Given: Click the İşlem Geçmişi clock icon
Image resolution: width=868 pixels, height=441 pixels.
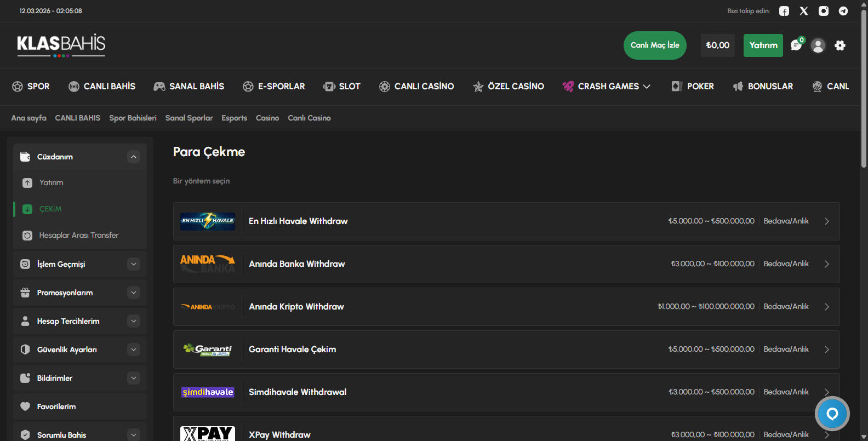Looking at the screenshot, I should point(25,264).
